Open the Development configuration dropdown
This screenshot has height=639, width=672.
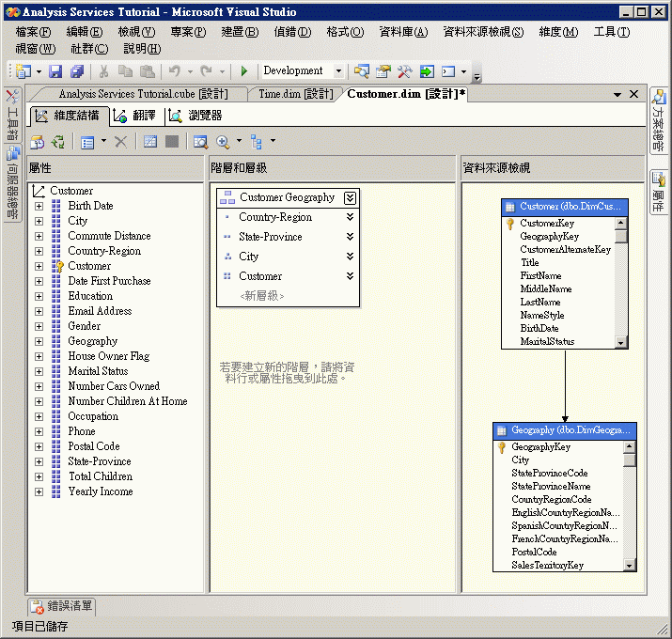point(338,71)
